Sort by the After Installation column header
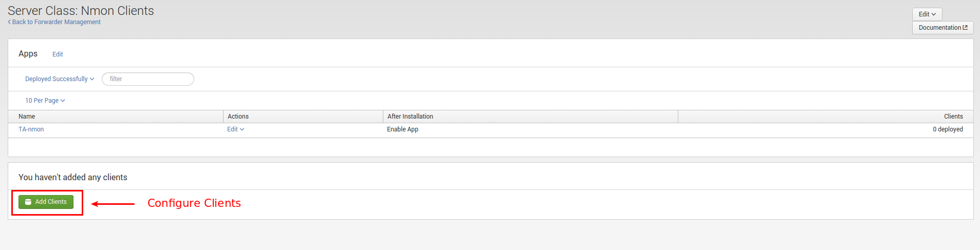 tap(410, 117)
